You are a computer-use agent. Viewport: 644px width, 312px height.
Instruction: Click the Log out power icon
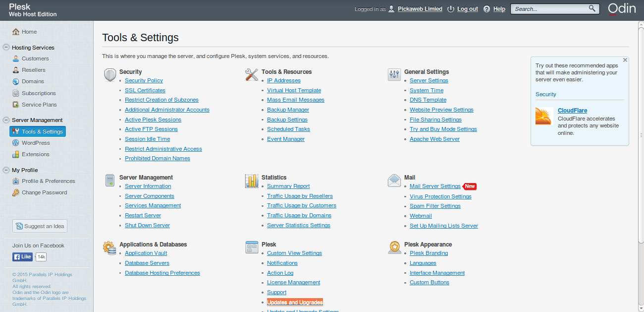451,9
